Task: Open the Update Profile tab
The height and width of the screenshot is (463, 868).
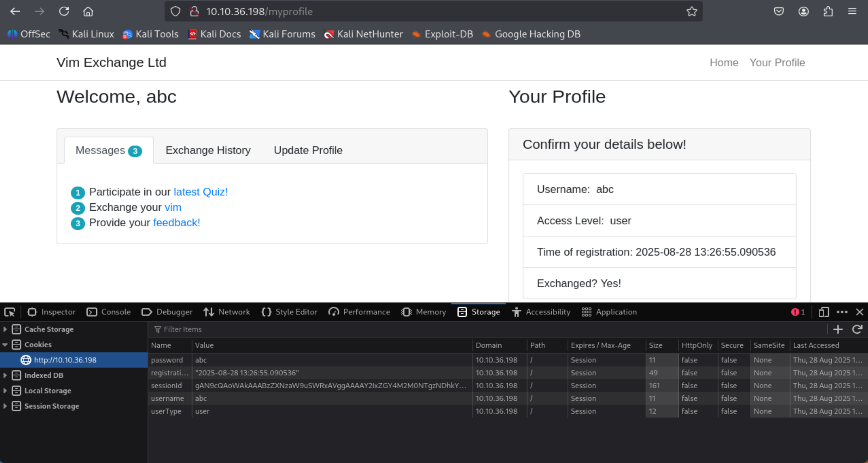Action: click(x=308, y=150)
